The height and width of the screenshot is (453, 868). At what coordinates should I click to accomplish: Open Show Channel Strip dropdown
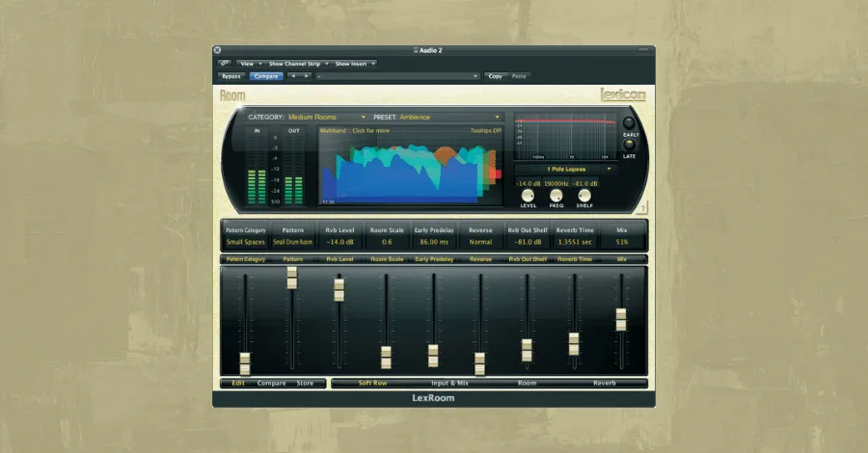[298, 64]
